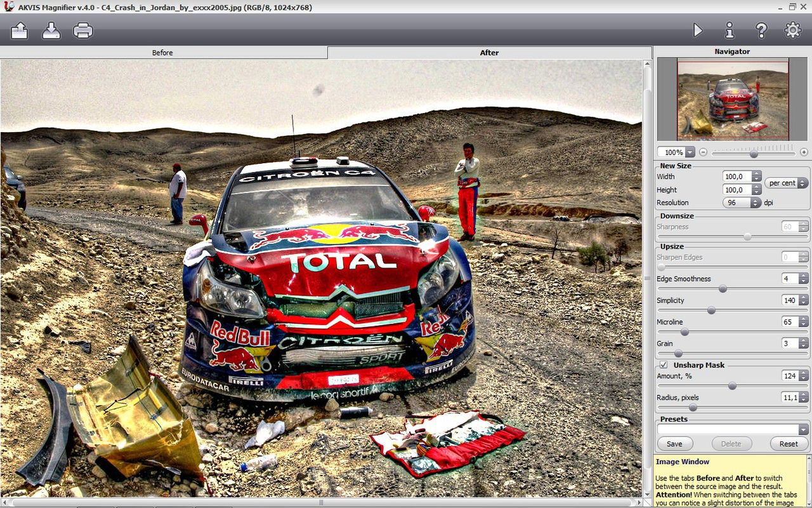The width and height of the screenshot is (812, 508).
Task: Click the New Size section label
Action: tap(676, 166)
